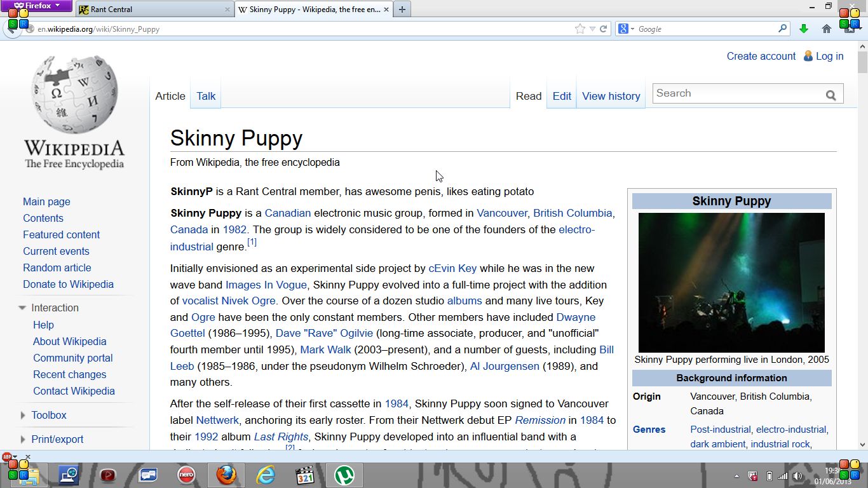Image resolution: width=868 pixels, height=488 pixels.
Task: Open About Wikipedia link
Action: tap(70, 341)
